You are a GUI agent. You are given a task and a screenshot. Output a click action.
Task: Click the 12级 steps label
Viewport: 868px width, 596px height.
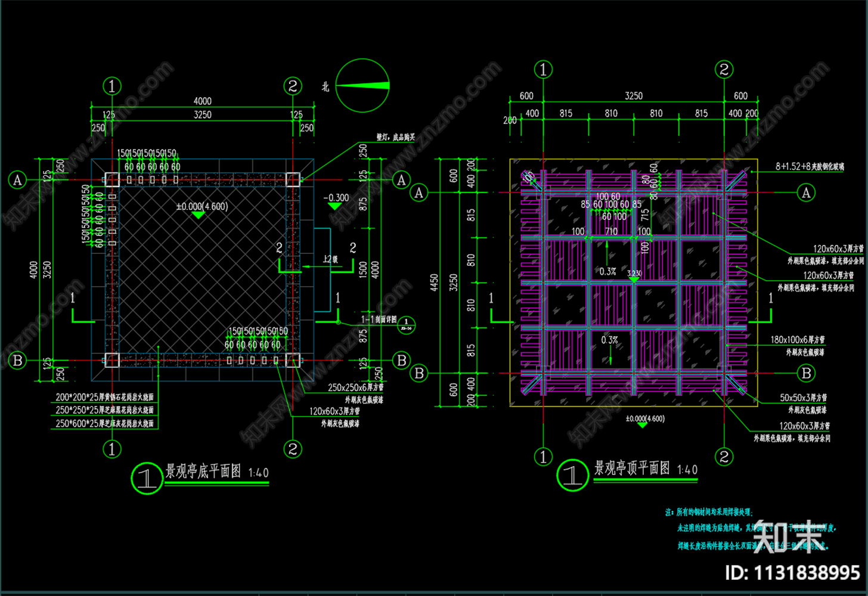[x=330, y=259]
